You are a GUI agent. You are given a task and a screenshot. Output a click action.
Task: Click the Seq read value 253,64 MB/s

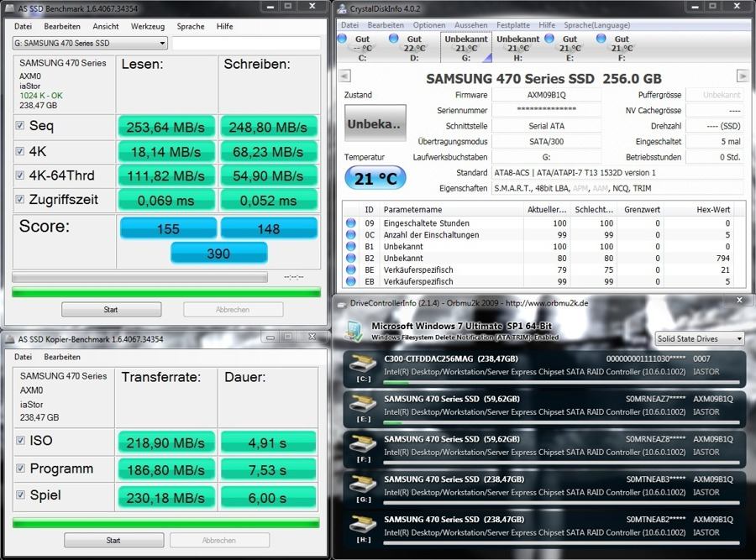point(165,128)
